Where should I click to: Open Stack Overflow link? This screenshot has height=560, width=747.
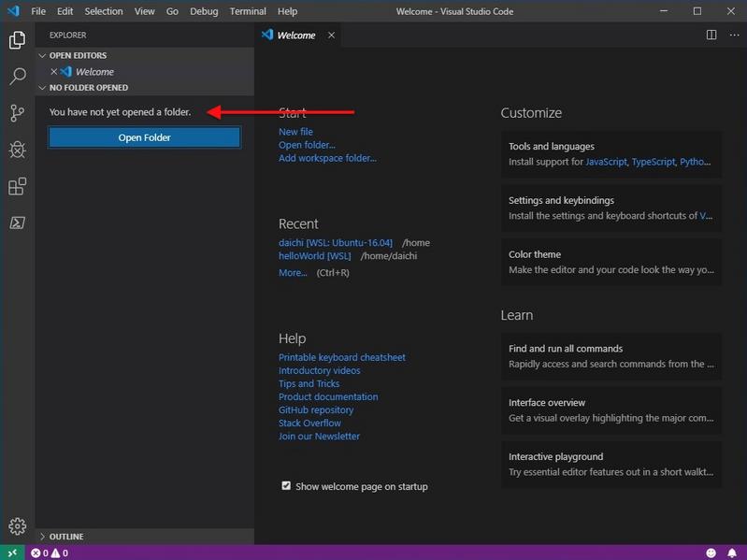(x=309, y=423)
